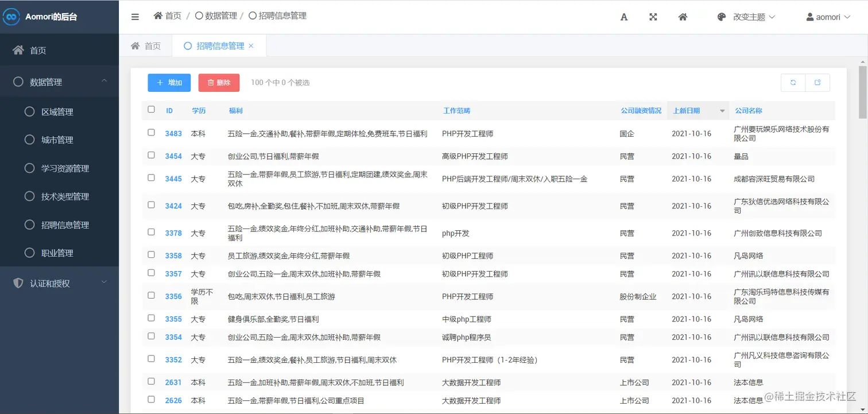The image size is (868, 414).
Task: Check the checkbox for row ID 2631
Action: point(151,381)
